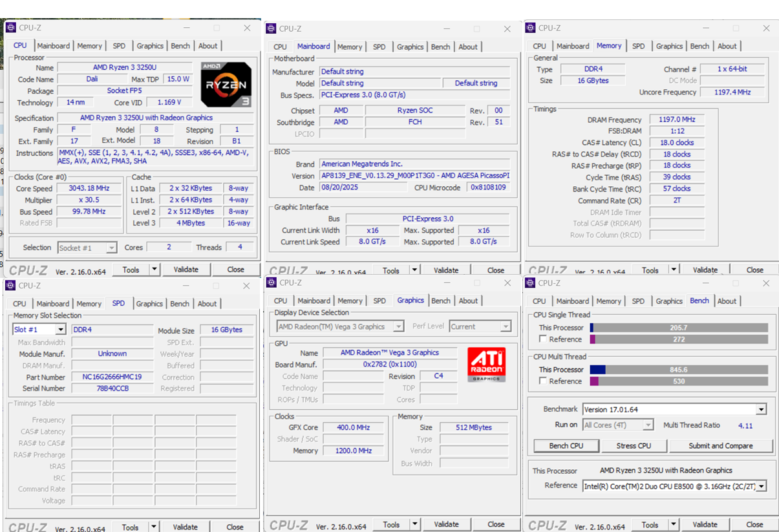Switch to About tab in the Bench window
779x532 pixels.
(727, 301)
